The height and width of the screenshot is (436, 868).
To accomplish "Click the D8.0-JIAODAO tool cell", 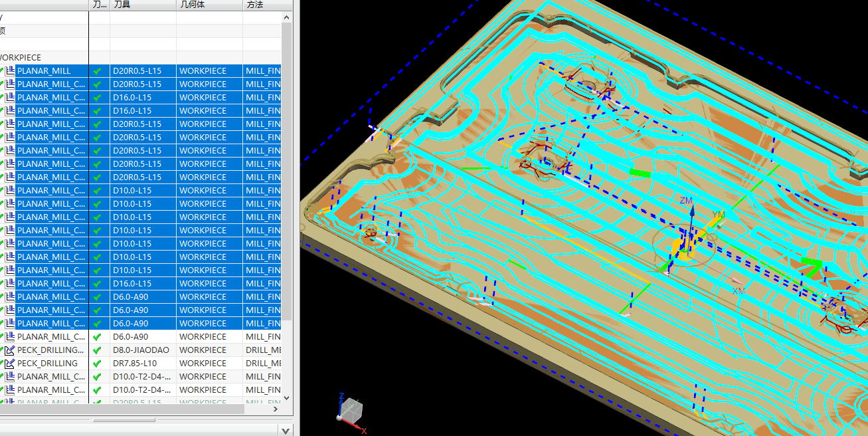I will [x=143, y=350].
